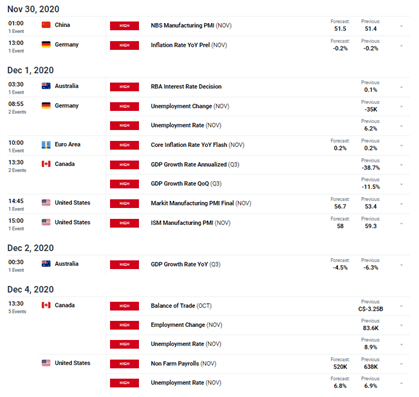Click the Euro Area flag icon
419x397 pixels.
click(46, 145)
